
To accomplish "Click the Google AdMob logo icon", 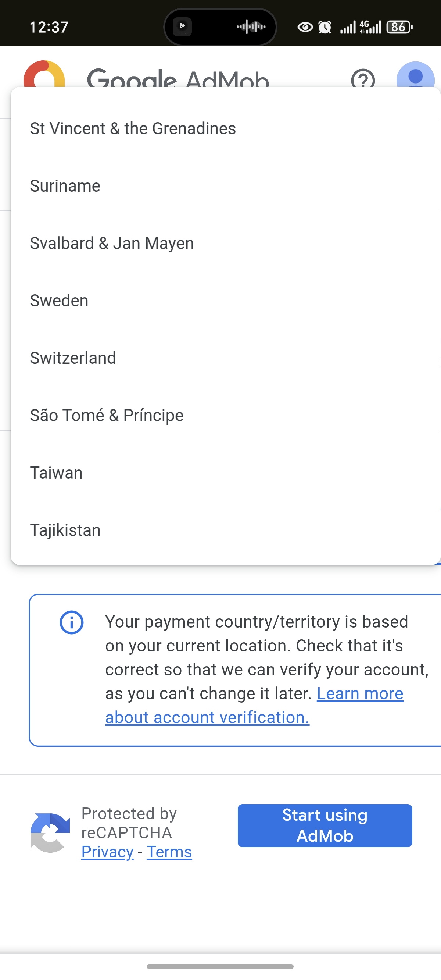I will [x=44, y=74].
